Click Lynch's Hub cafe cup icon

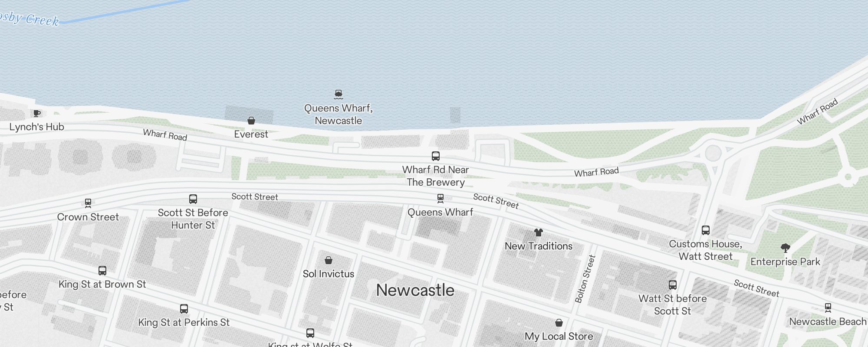click(x=37, y=113)
